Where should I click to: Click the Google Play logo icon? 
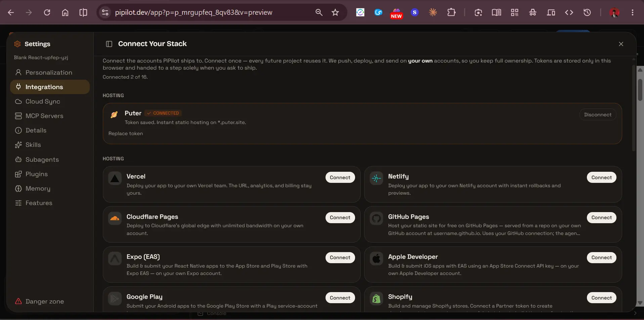click(115, 298)
